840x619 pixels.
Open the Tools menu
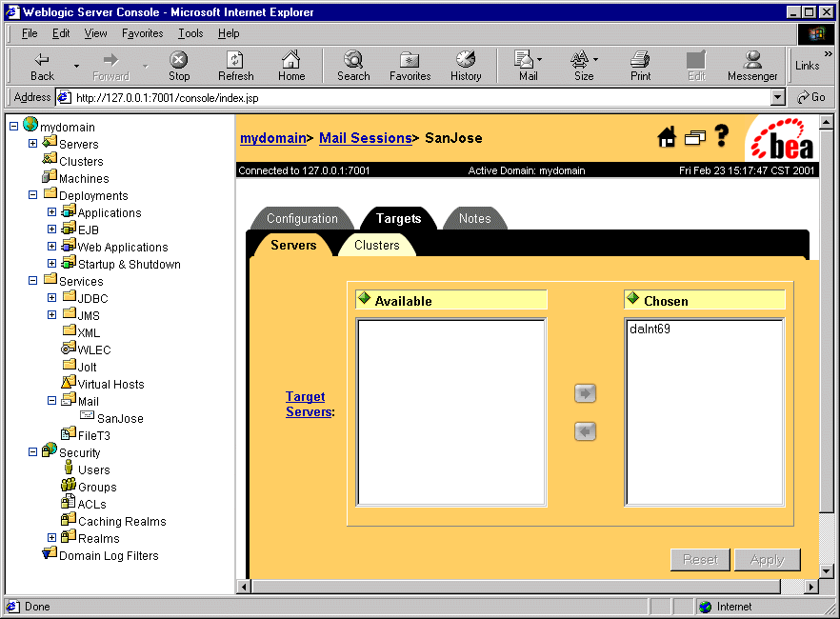click(190, 33)
